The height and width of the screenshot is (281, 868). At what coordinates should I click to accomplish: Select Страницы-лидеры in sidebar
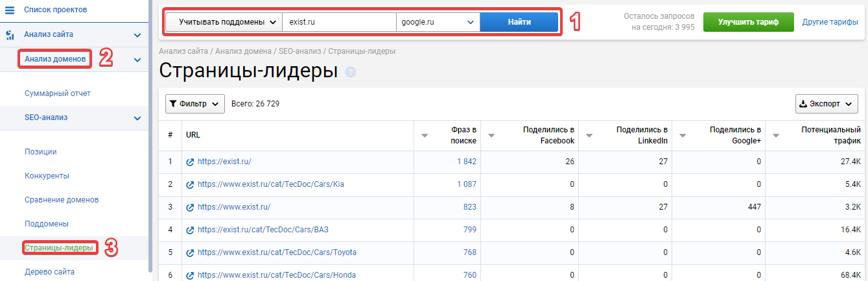click(58, 248)
